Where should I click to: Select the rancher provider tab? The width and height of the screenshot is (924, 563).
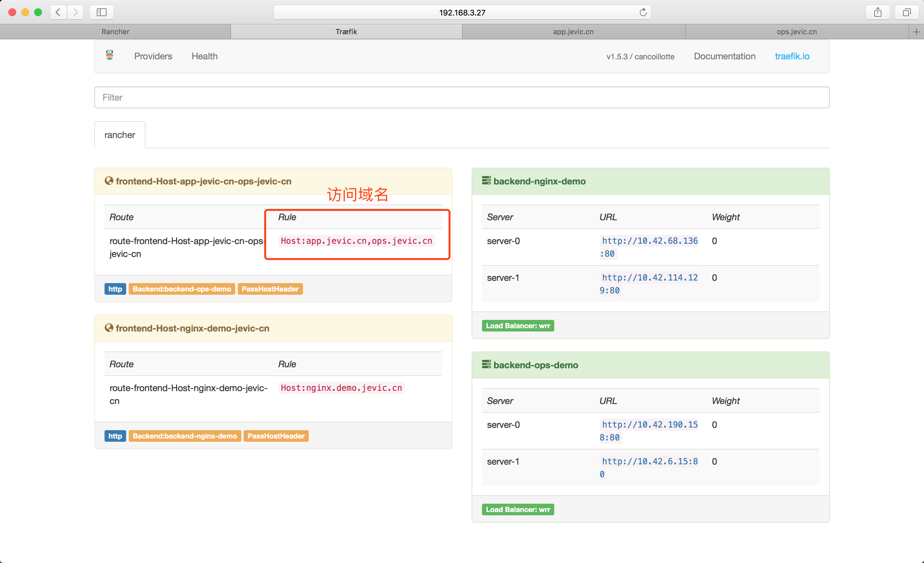point(120,135)
